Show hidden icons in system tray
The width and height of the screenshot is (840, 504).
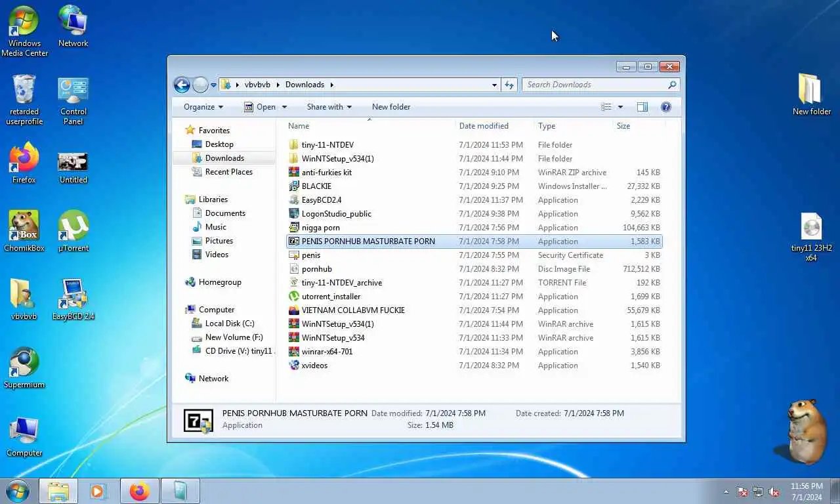726,492
